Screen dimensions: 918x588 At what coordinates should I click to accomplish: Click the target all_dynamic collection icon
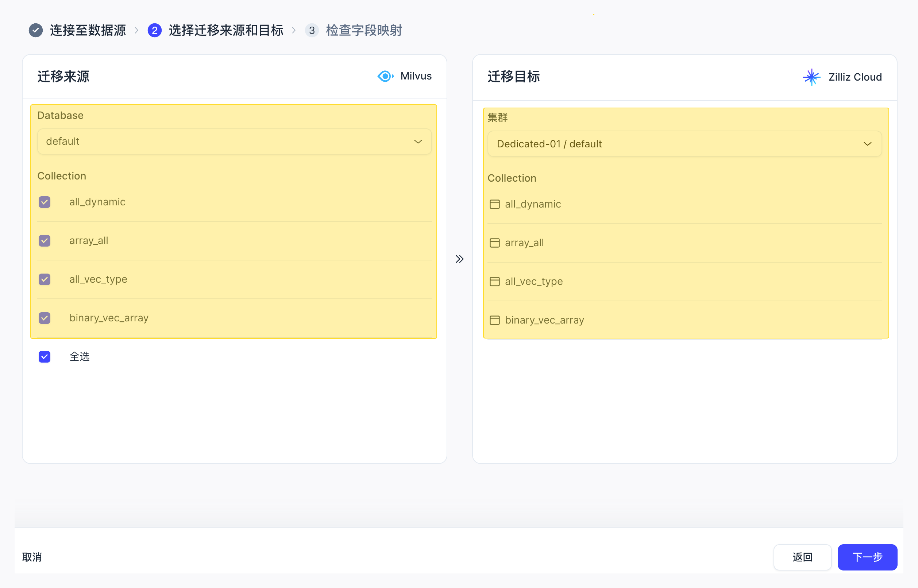494,204
